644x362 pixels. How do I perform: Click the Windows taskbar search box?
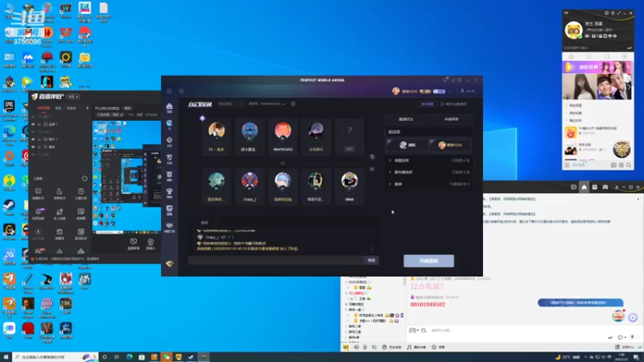pos(56,357)
